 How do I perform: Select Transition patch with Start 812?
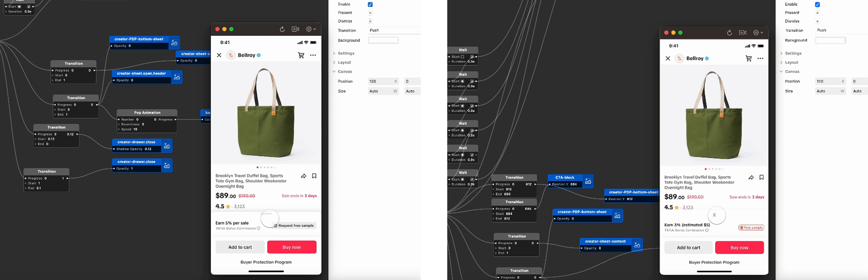[514, 186]
